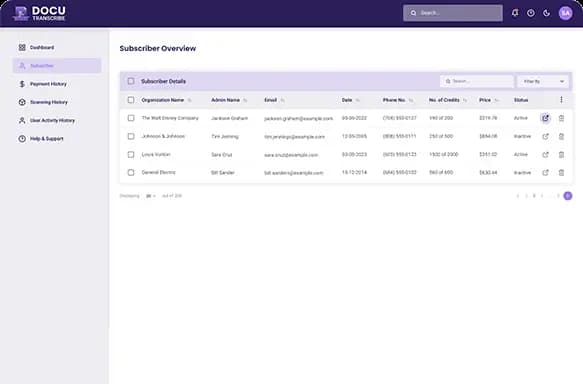Delete The Walt Disney Company row
Viewport: 583px width, 384px height.
pos(561,118)
